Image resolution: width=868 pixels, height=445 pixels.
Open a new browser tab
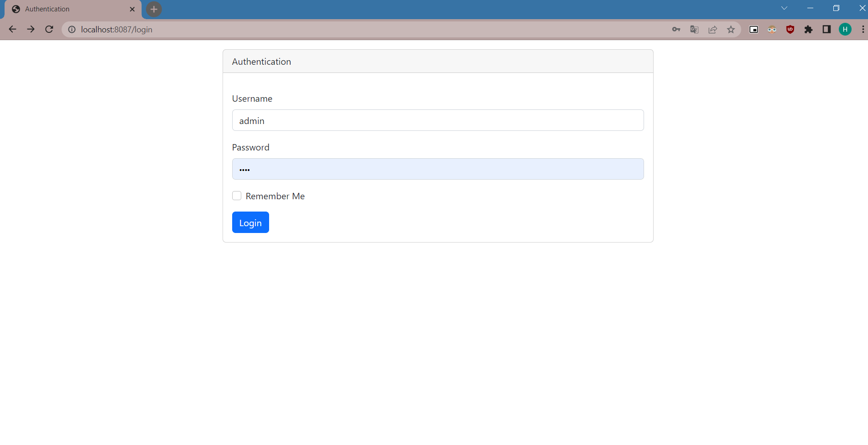(x=154, y=9)
